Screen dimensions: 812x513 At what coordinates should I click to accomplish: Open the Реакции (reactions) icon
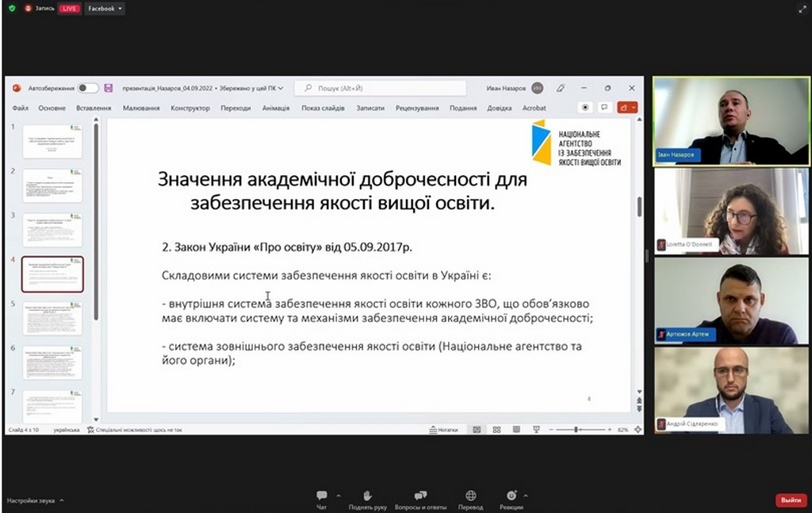(x=511, y=496)
